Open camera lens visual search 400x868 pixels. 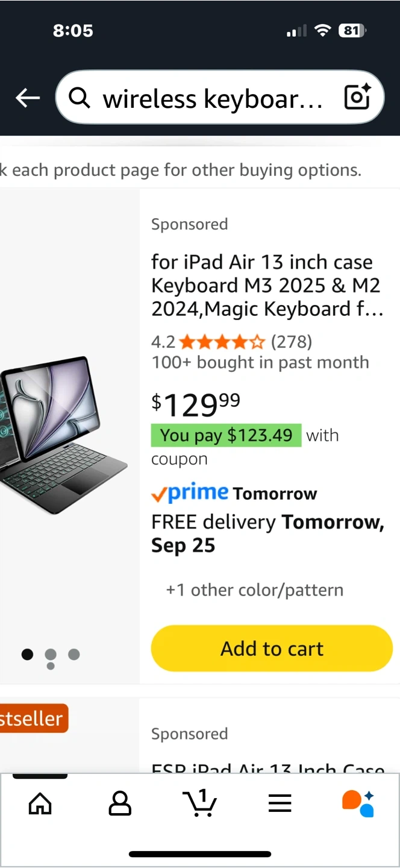click(x=357, y=97)
